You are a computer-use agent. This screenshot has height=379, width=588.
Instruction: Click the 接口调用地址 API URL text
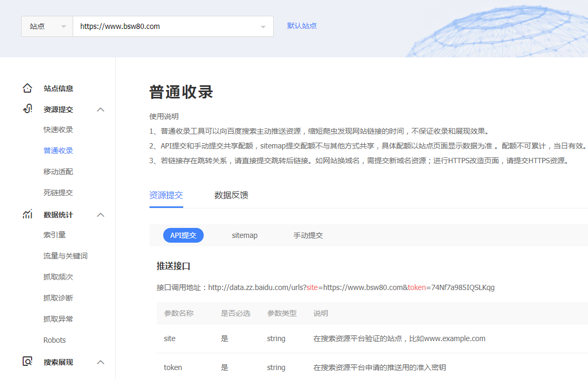coord(325,287)
